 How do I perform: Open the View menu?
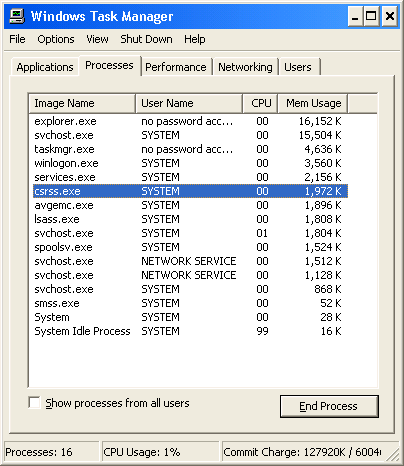coord(97,39)
